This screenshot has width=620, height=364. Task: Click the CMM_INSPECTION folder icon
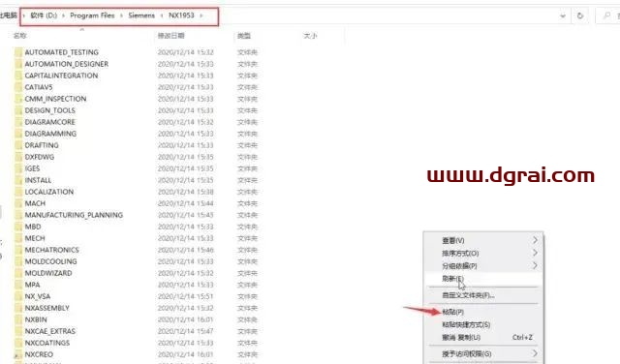click(18, 99)
